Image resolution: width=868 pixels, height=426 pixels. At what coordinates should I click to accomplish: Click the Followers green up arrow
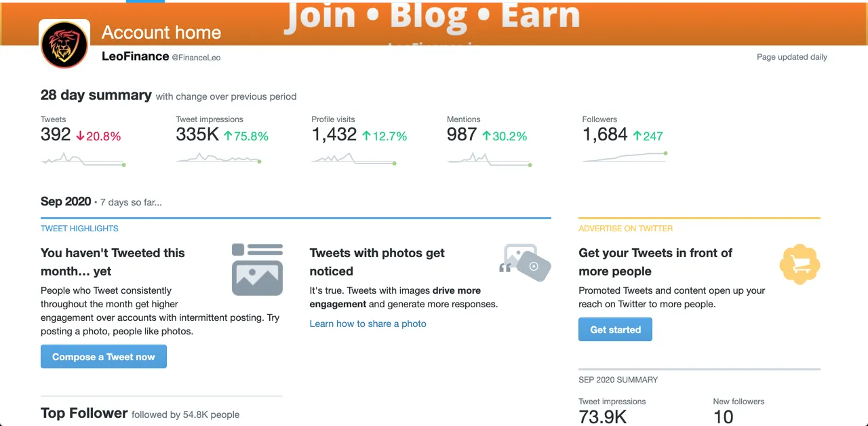click(x=637, y=136)
